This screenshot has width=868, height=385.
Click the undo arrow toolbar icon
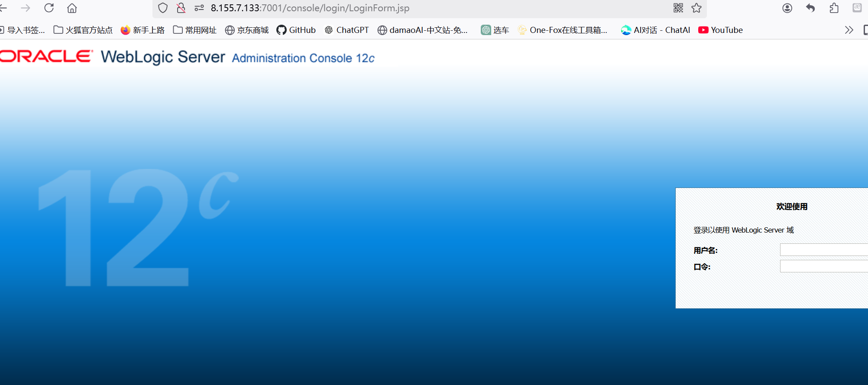(x=810, y=8)
